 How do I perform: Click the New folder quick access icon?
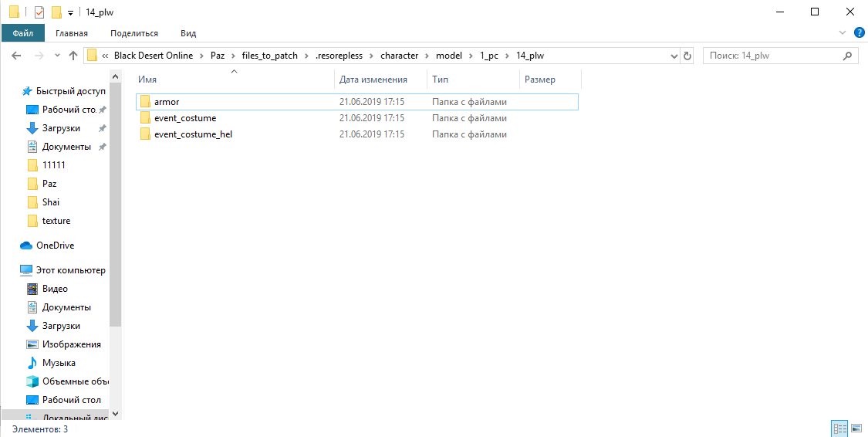56,12
